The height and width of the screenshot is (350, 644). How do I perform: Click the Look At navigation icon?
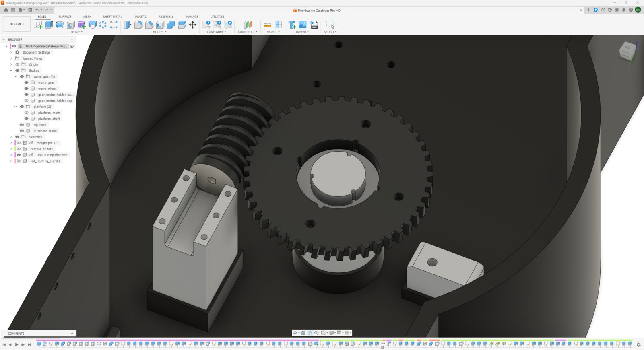click(x=303, y=333)
